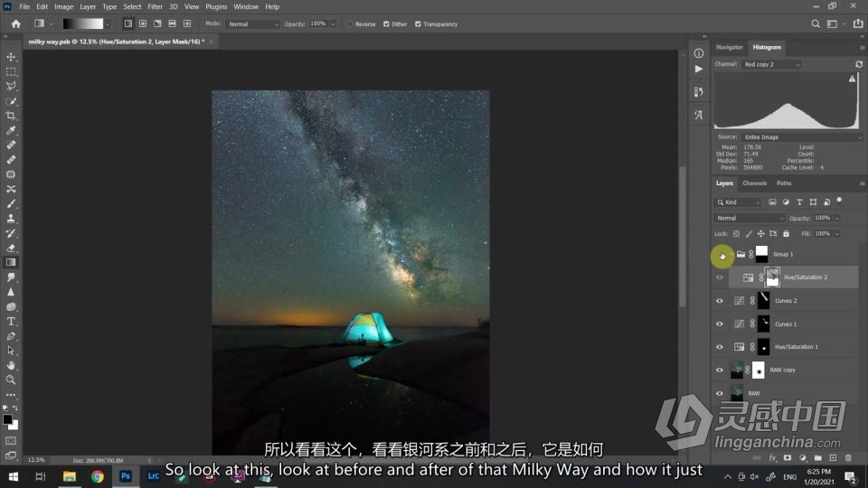Image resolution: width=868 pixels, height=488 pixels.
Task: Open the gradient preview swatch editor
Action: pos(83,23)
